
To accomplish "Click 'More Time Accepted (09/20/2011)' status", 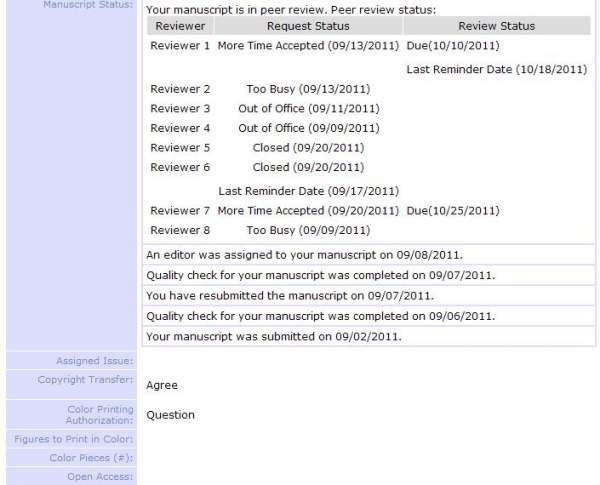I will 308,211.
